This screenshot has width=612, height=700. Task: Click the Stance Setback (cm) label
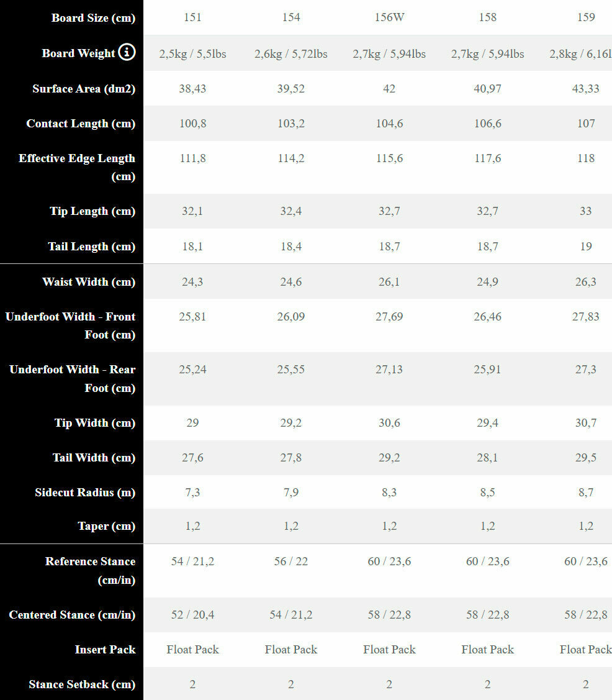82,684
